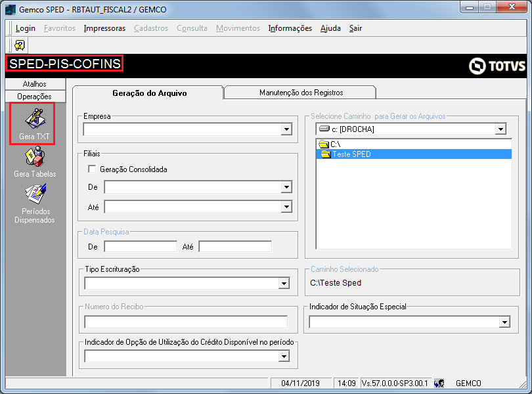Close the Gemco SPED window
The height and width of the screenshot is (394, 532).
pyautogui.click(x=512, y=7)
